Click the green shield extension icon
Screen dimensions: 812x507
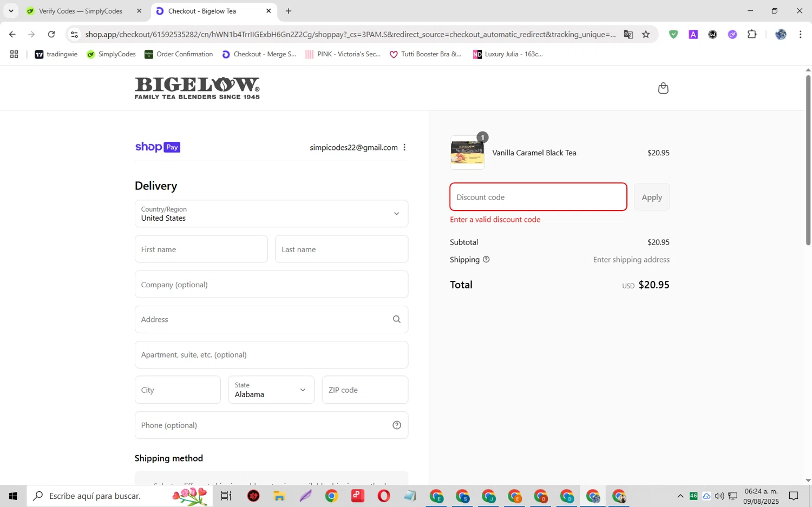(x=673, y=34)
